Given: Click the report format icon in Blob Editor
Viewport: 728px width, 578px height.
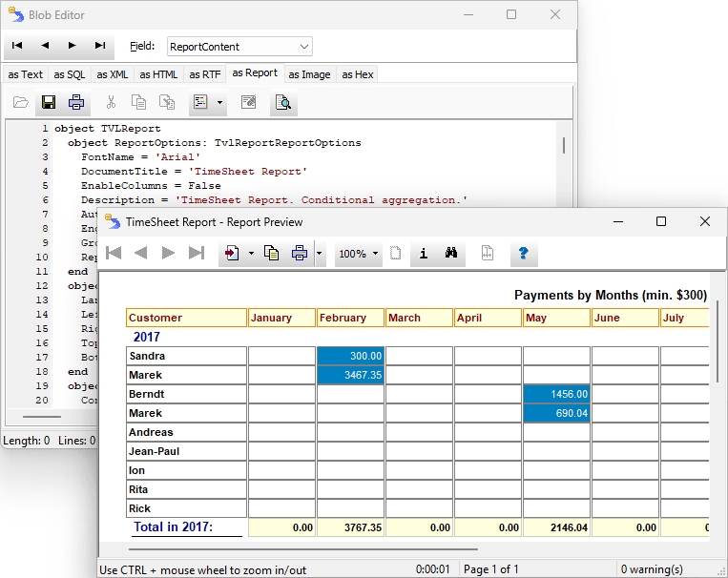Looking at the screenshot, I should coord(200,102).
